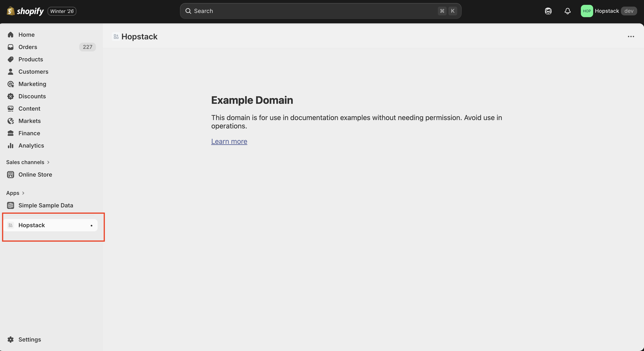Click the Products tag icon
Image resolution: width=644 pixels, height=351 pixels.
pos(11,59)
